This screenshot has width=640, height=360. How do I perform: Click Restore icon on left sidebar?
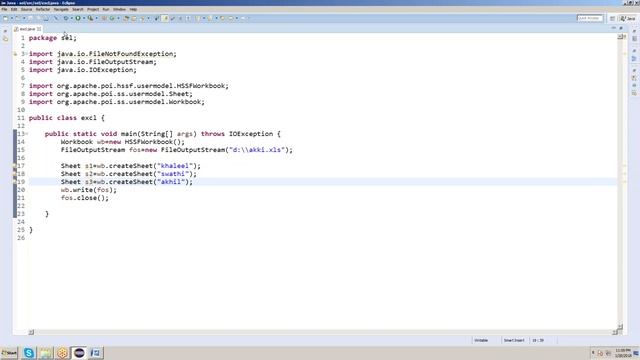click(x=5, y=31)
